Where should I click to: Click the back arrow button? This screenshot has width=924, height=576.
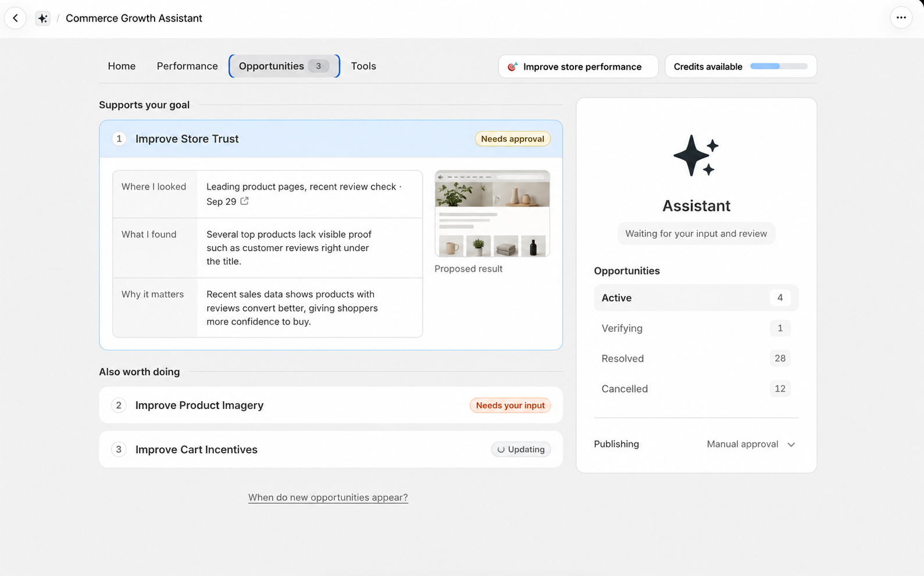(16, 18)
